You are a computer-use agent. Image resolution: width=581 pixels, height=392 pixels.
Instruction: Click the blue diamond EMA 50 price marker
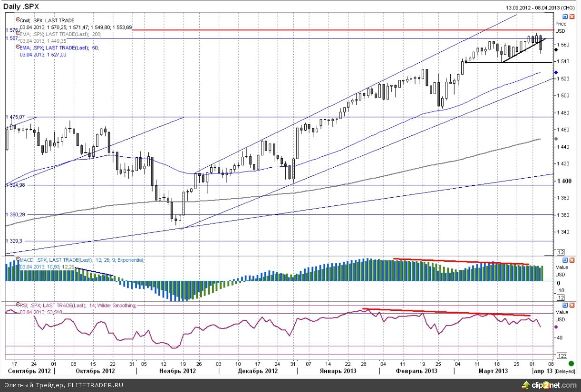click(556, 72)
